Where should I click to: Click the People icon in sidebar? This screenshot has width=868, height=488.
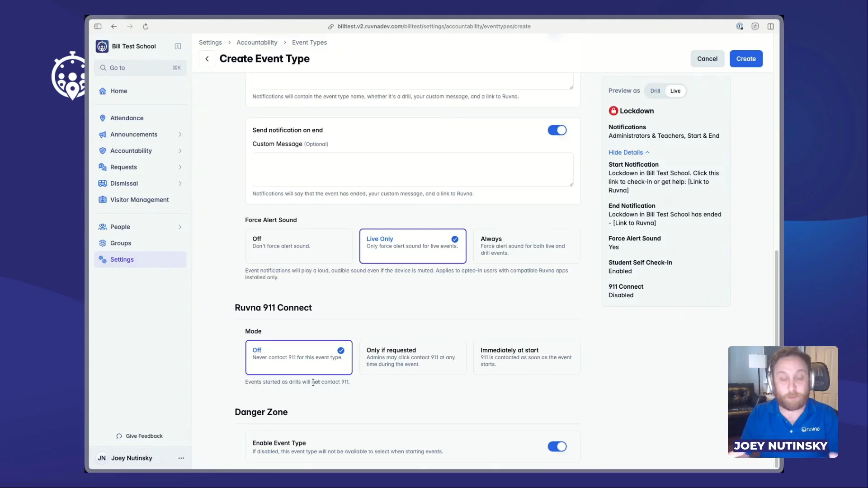[103, 226]
